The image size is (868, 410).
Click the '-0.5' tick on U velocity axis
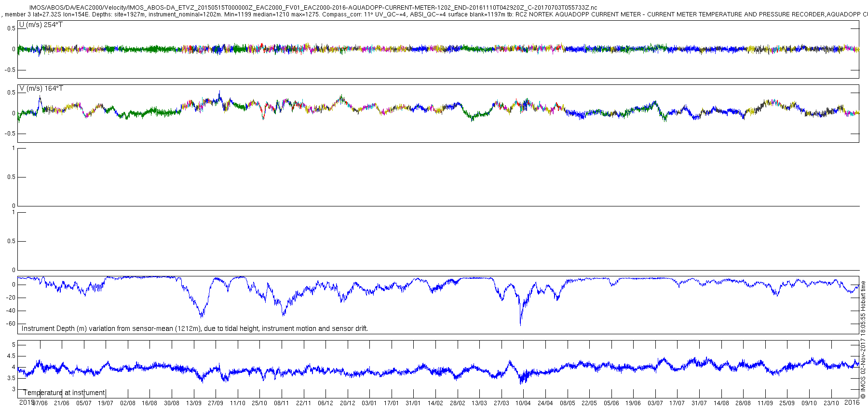(x=10, y=70)
